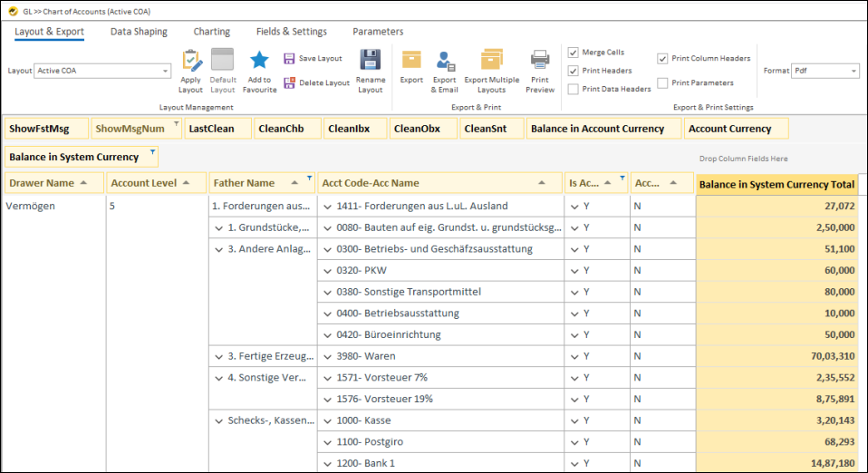The image size is (868, 473).
Task: Click the Export Multiple Layouts icon
Action: (492, 61)
